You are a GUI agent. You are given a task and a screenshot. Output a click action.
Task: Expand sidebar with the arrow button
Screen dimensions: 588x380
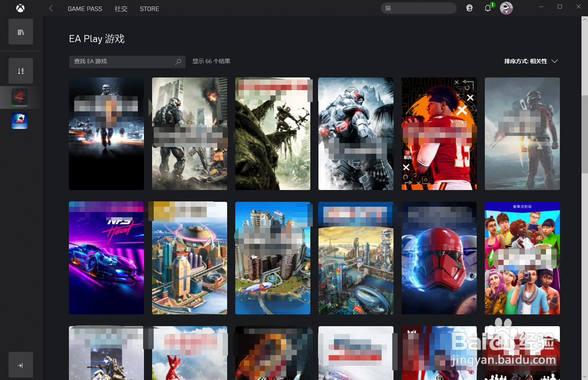[x=21, y=365]
